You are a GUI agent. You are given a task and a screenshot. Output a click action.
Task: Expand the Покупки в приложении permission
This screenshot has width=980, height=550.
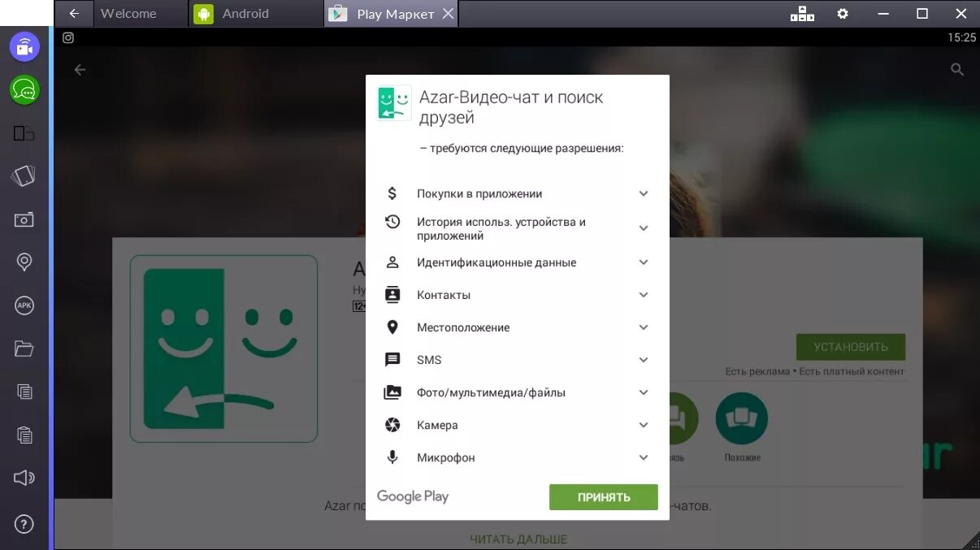click(x=644, y=193)
